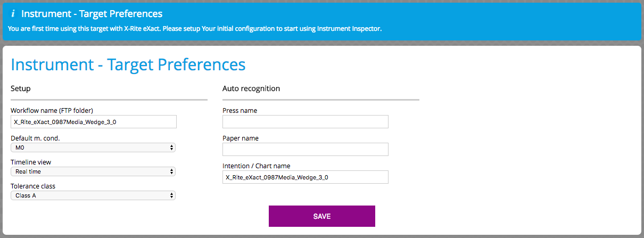644x238 pixels.
Task: Click the Auto recognition section heading
Action: (251, 88)
